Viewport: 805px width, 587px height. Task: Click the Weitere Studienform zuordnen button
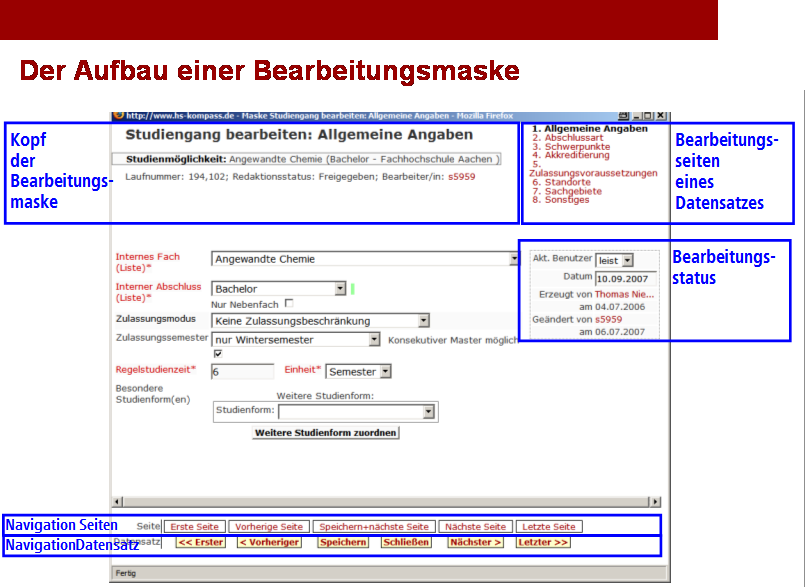tap(325, 433)
